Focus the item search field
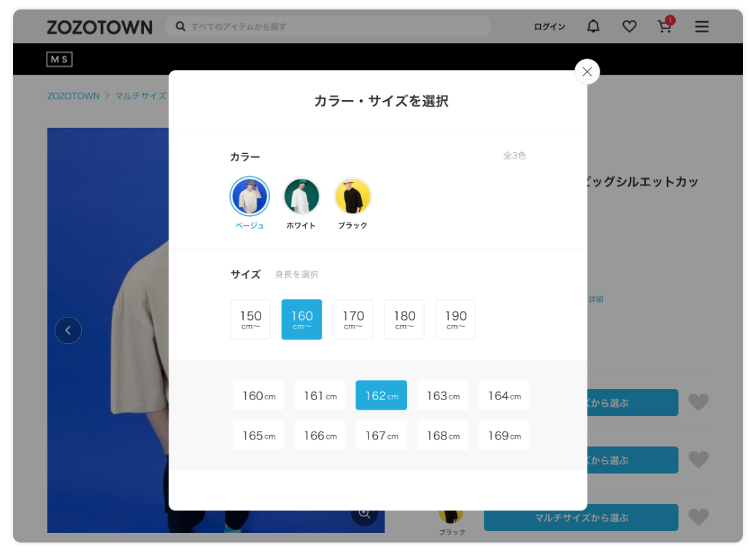This screenshot has width=756, height=552. coord(328,26)
